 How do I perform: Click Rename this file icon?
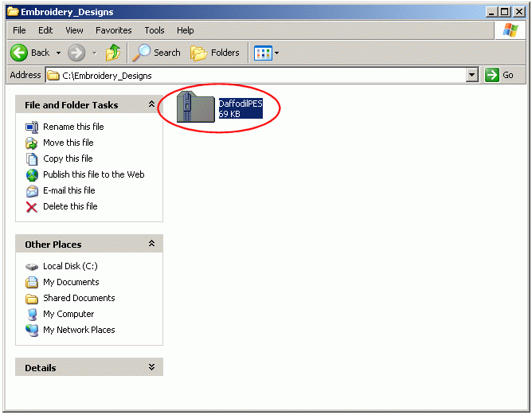32,127
